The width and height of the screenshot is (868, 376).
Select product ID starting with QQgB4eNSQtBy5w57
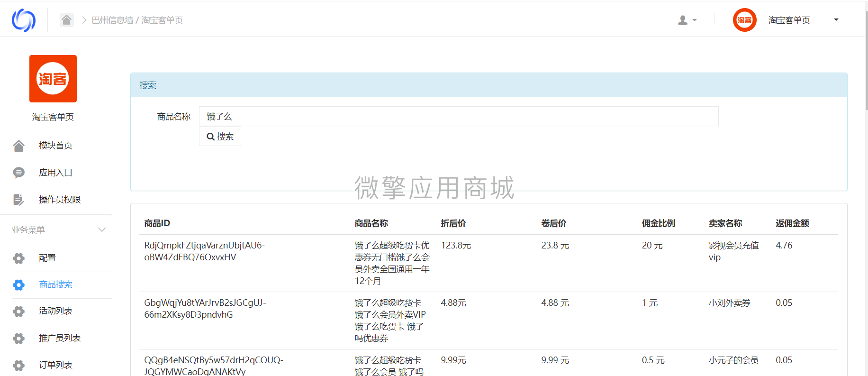click(214, 366)
